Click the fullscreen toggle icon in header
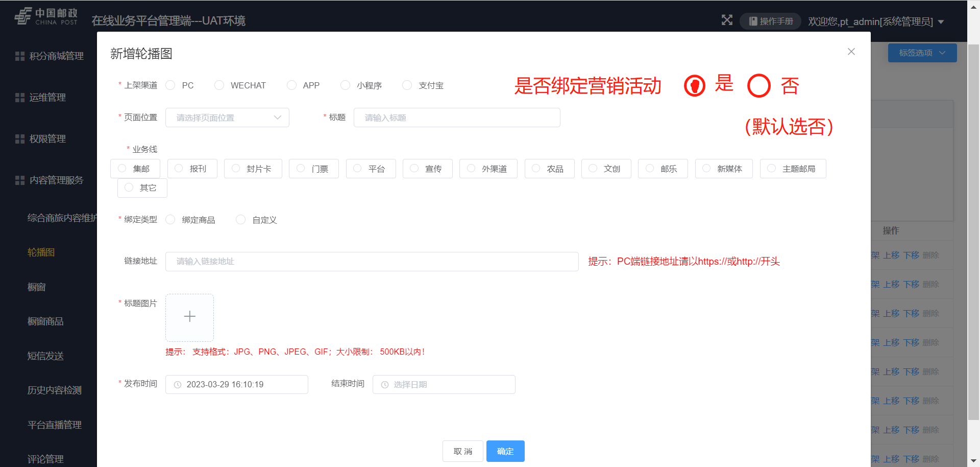980x467 pixels. [727, 20]
